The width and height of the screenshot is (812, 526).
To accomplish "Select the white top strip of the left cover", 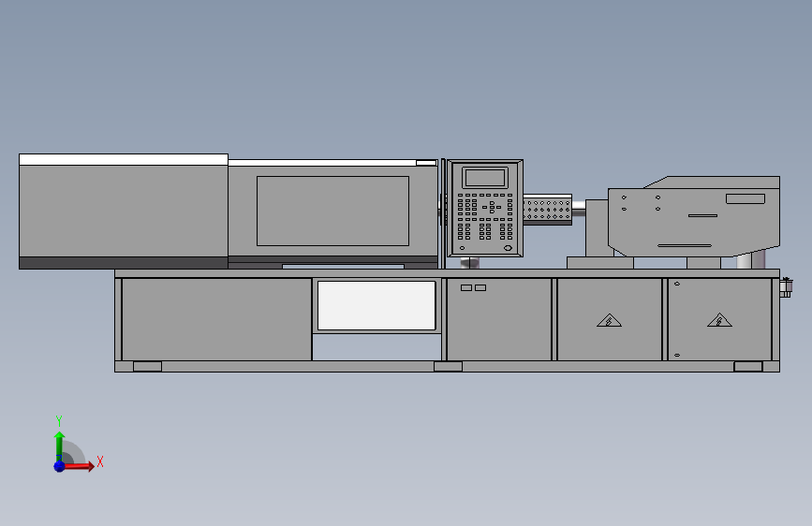I will [124, 159].
